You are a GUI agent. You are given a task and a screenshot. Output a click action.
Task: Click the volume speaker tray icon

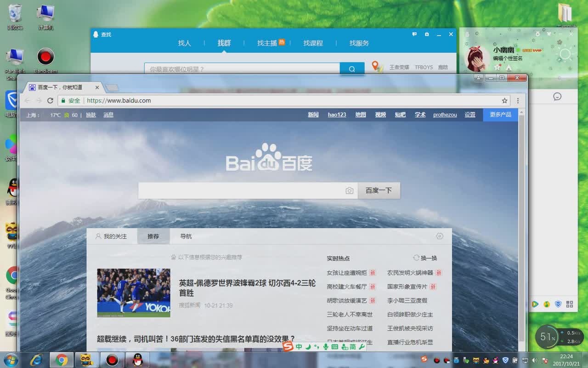(534, 360)
